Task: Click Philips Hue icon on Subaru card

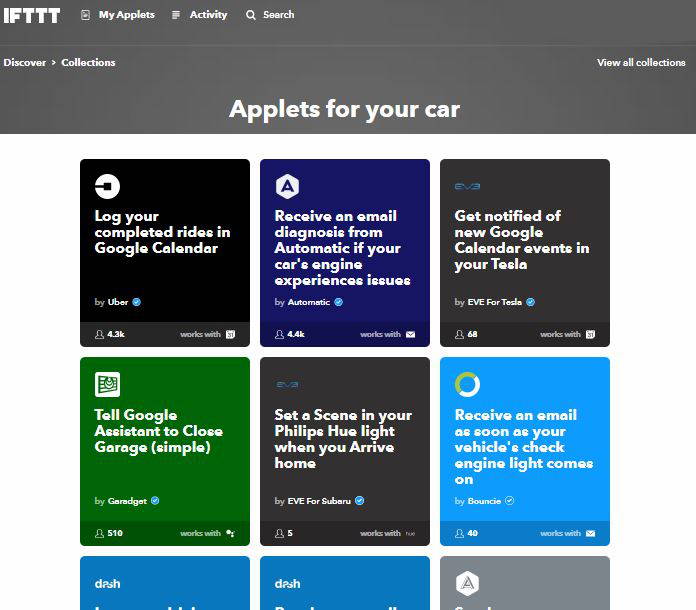Action: pyautogui.click(x=411, y=533)
